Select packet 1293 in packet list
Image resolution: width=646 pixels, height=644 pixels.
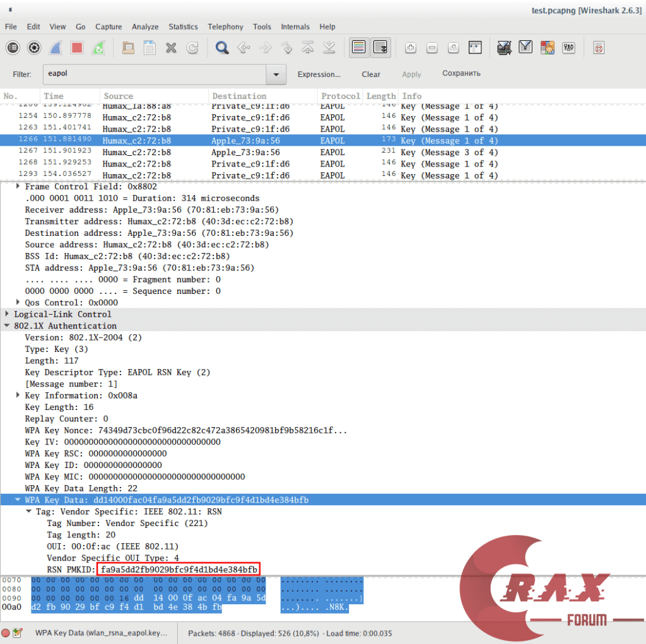(x=323, y=175)
